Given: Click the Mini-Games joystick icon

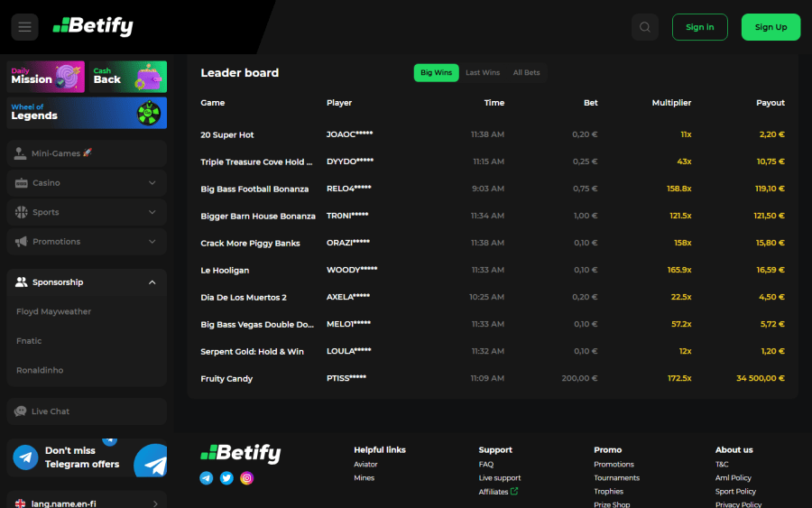Looking at the screenshot, I should 20,153.
